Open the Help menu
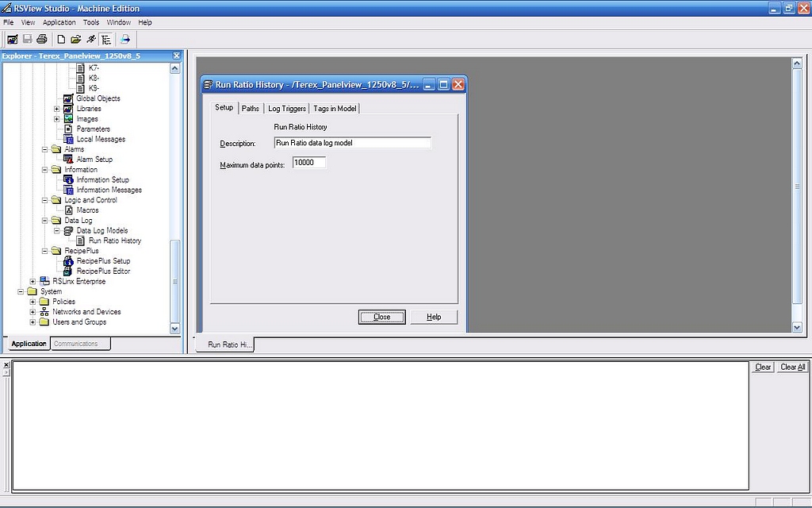The height and width of the screenshot is (508, 812). [145, 22]
